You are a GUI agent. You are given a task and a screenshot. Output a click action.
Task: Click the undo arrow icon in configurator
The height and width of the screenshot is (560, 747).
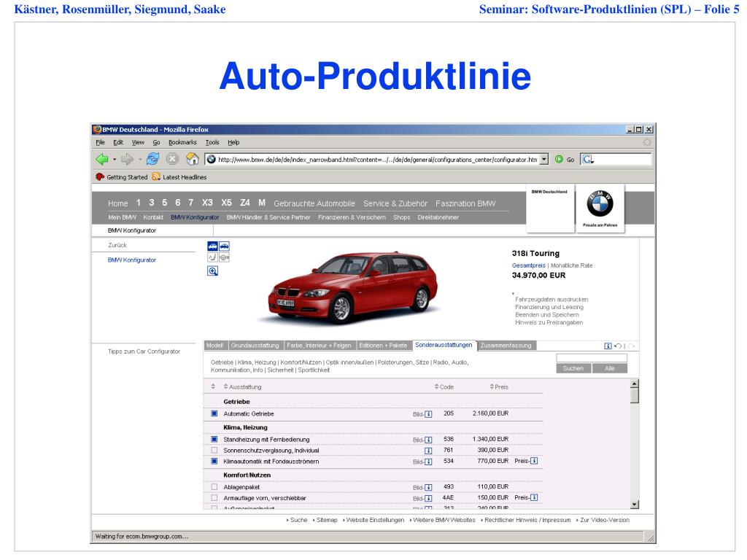coord(618,346)
